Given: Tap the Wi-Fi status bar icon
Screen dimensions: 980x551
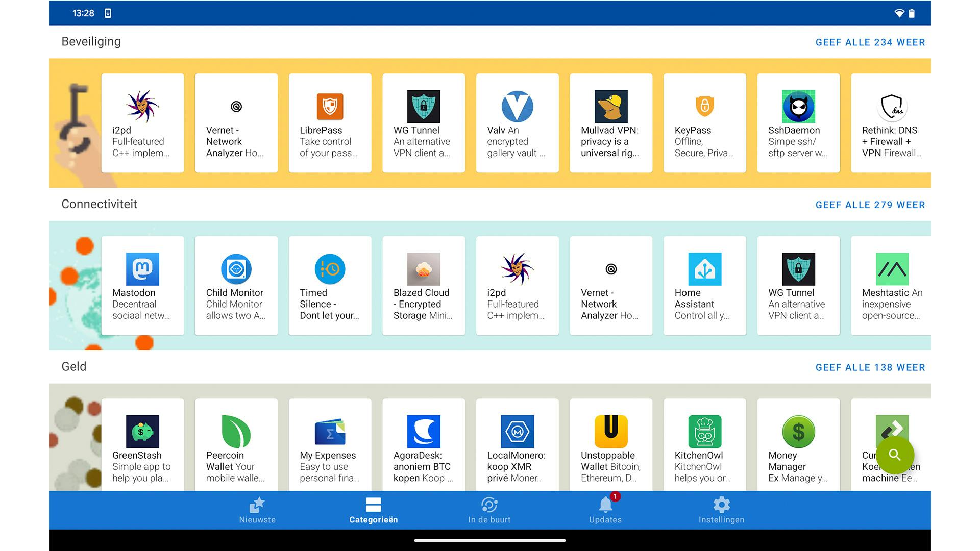Looking at the screenshot, I should (899, 13).
